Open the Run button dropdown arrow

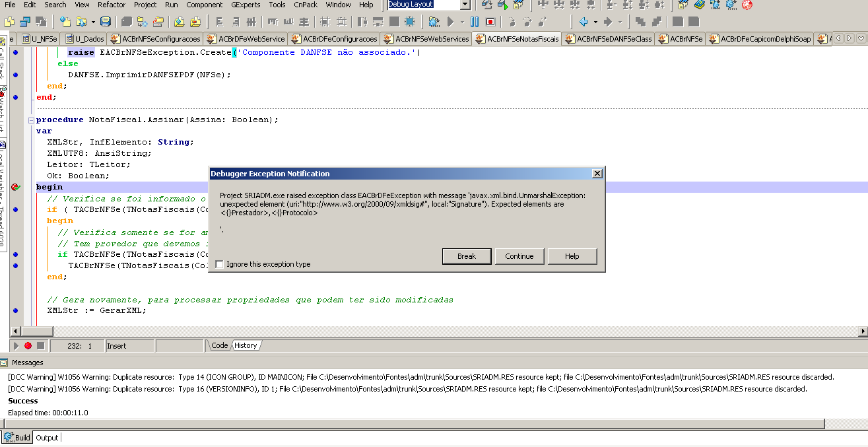462,22
